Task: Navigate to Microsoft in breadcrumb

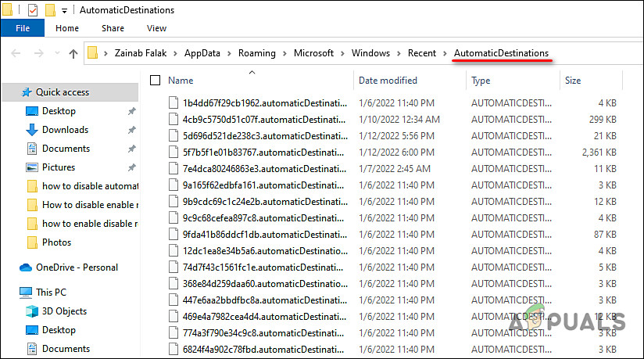Action: (313, 53)
